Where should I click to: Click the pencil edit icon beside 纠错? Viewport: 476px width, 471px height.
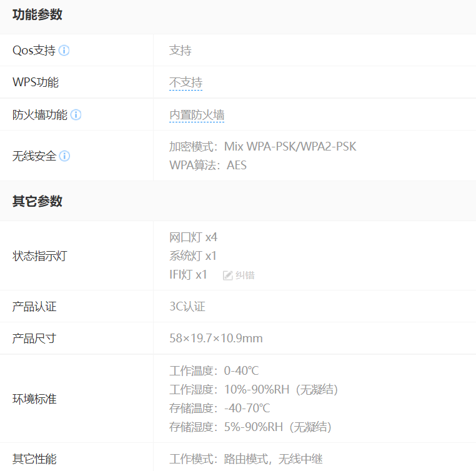(228, 275)
